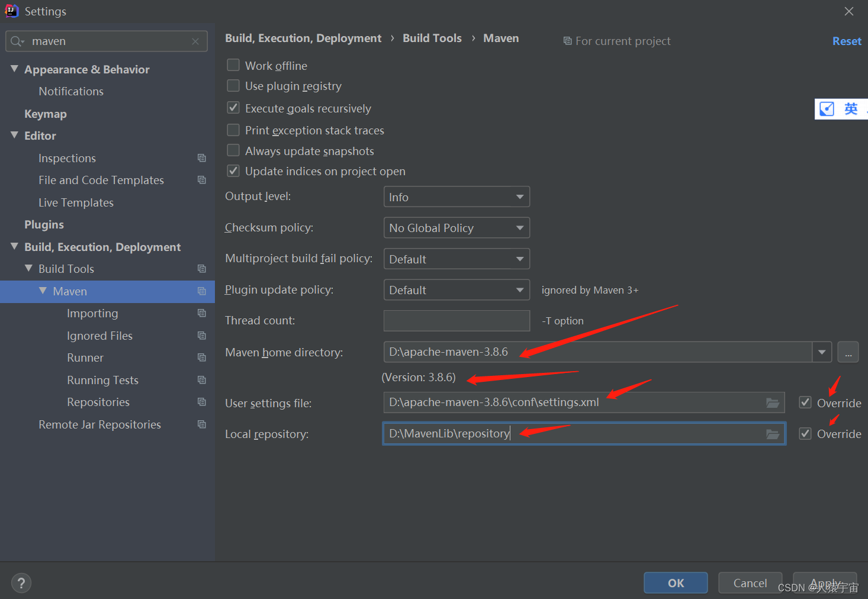Click the IntelliJ IDEA logo in title bar

tap(12, 11)
